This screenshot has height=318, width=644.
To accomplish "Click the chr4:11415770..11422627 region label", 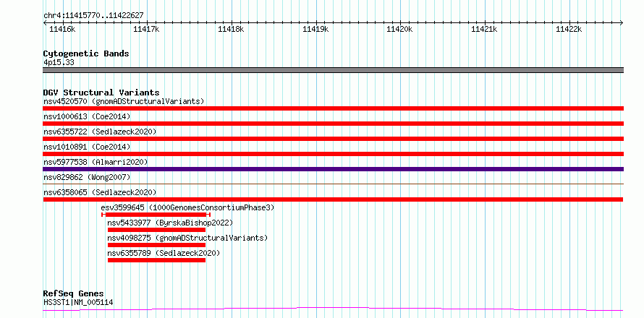I will (93, 16).
